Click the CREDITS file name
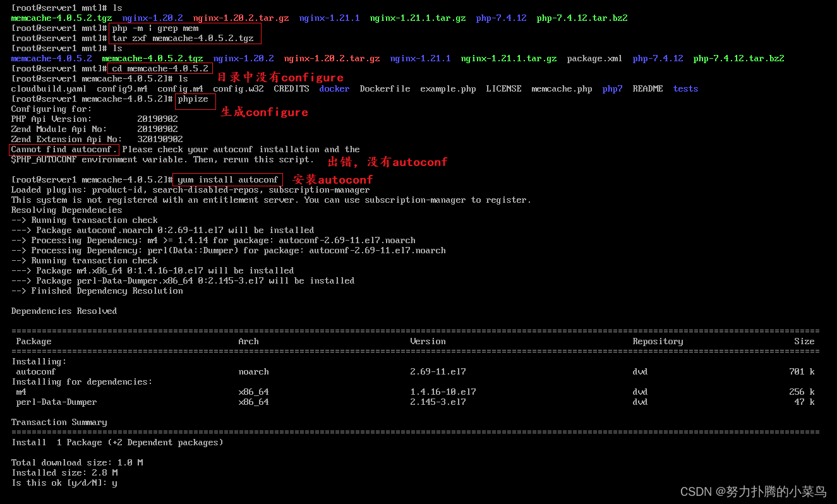This screenshot has width=837, height=504. click(x=291, y=89)
